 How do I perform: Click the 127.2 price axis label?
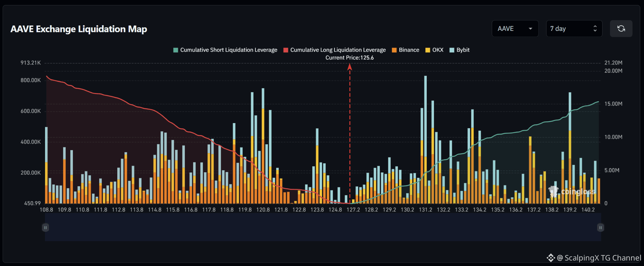tap(353, 210)
